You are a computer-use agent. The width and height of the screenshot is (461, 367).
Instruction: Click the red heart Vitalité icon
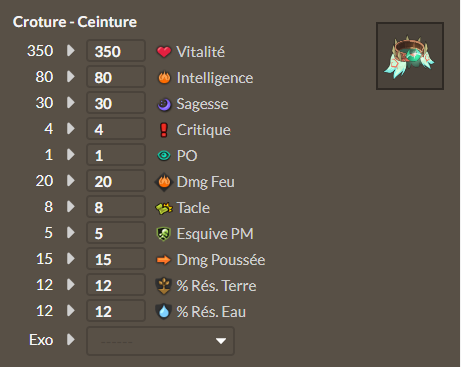coord(164,52)
